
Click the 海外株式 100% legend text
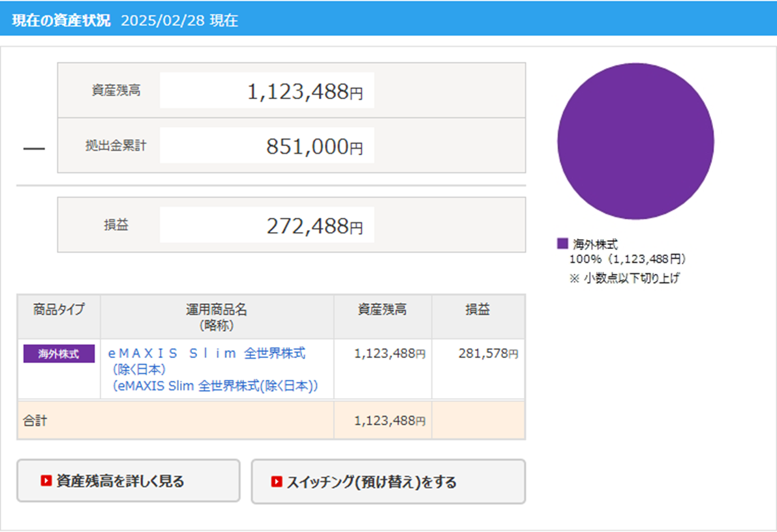[626, 252]
